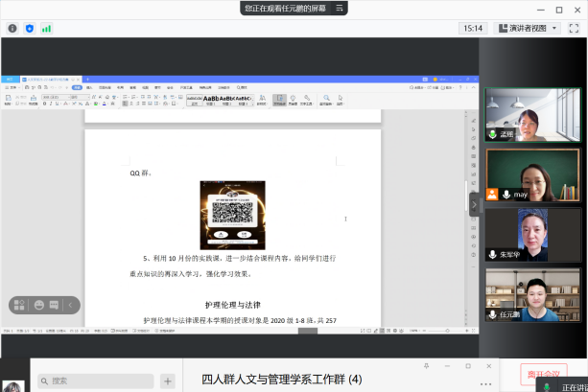Click the emoji reaction icon

[x=39, y=305]
